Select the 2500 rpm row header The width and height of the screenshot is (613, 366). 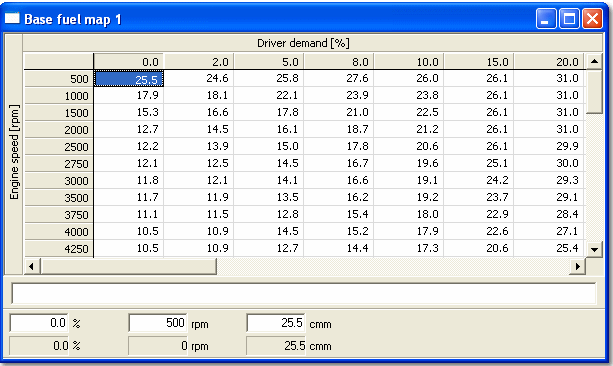pos(59,147)
